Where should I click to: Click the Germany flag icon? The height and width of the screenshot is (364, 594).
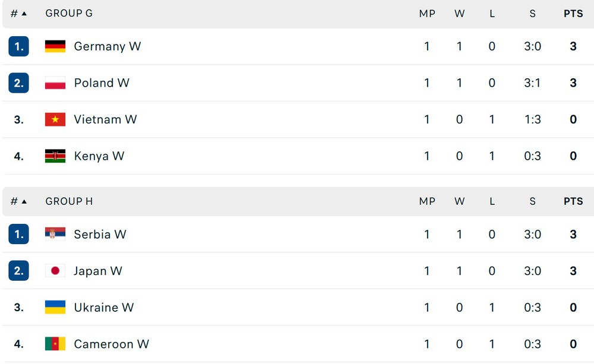tap(55, 46)
